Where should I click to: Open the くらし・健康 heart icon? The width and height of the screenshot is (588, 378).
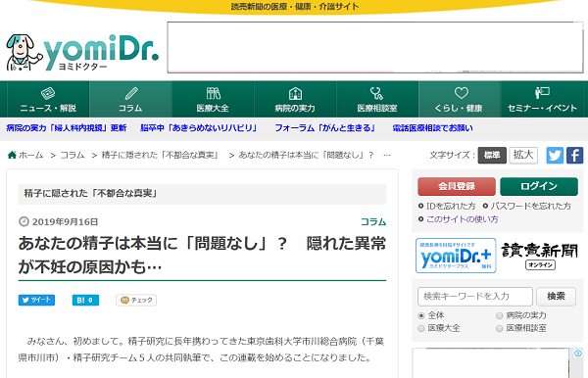461,92
